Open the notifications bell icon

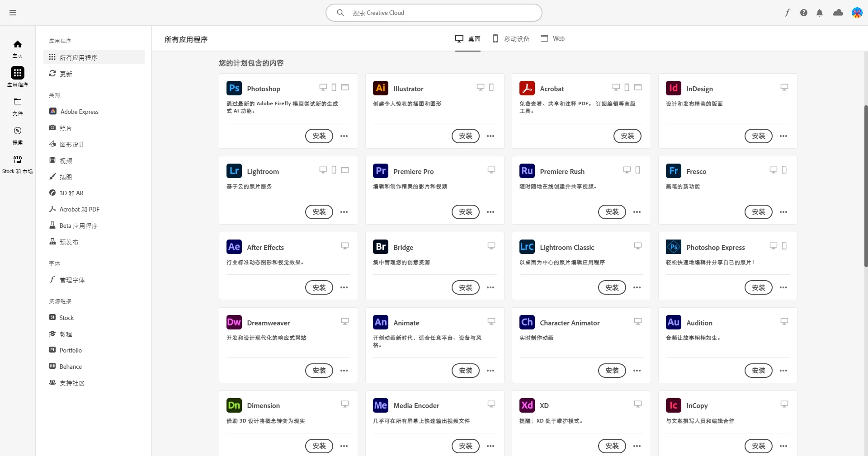[820, 13]
